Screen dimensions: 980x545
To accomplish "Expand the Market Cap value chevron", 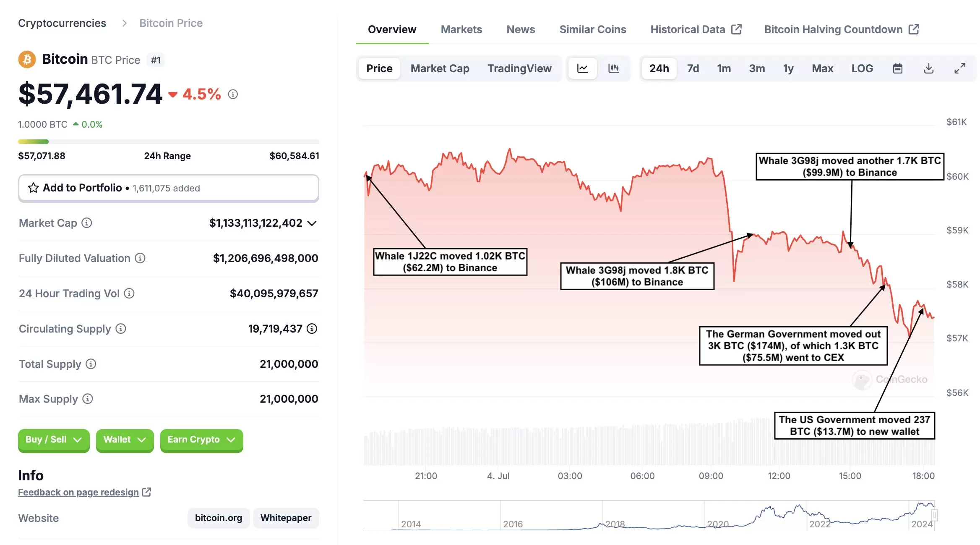I will [x=312, y=223].
